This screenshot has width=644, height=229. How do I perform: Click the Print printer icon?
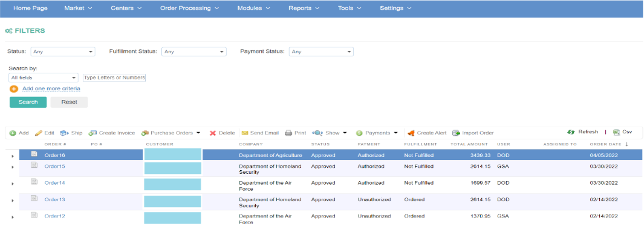[288, 133]
